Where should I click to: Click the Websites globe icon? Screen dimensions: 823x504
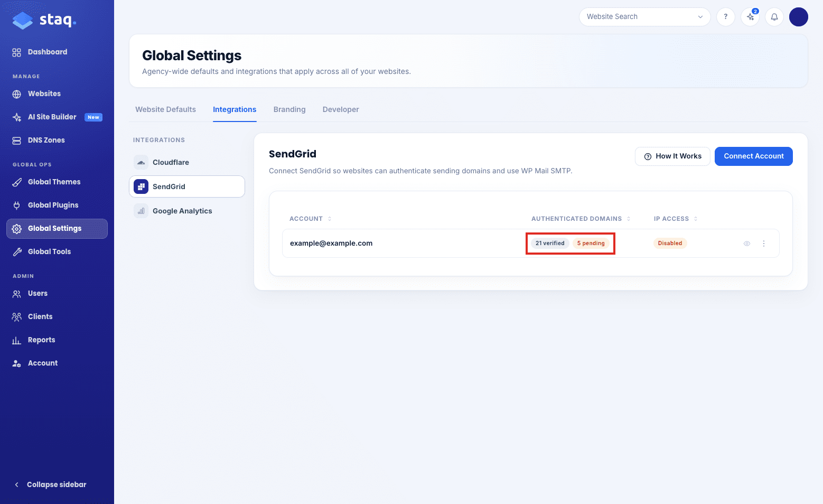coord(17,94)
